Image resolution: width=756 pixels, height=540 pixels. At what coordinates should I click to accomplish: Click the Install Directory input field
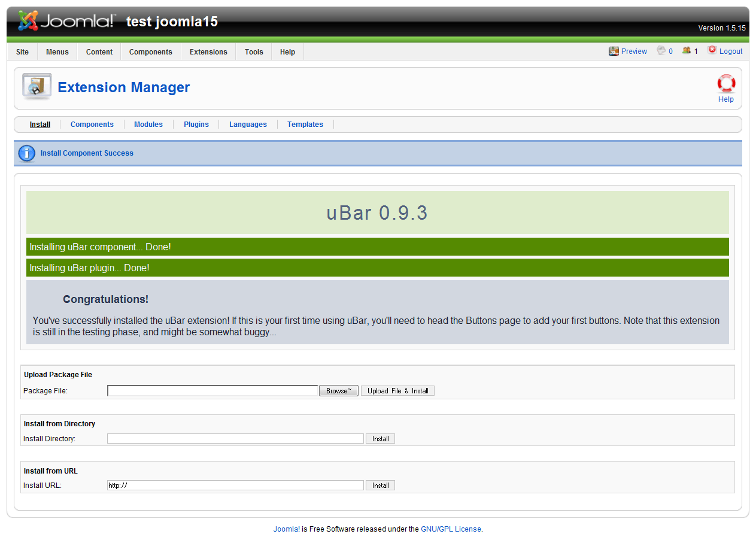click(235, 439)
